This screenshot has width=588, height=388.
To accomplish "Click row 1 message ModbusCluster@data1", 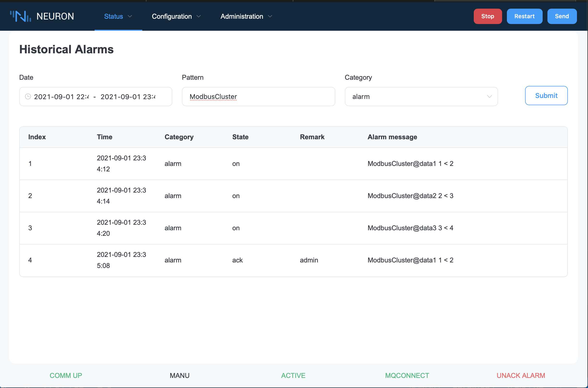I will tap(410, 164).
